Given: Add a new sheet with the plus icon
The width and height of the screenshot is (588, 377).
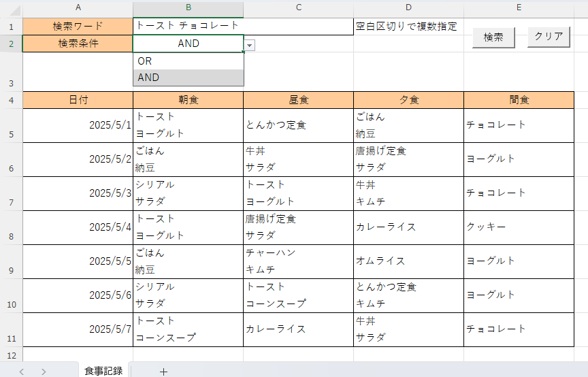Looking at the screenshot, I should [163, 372].
